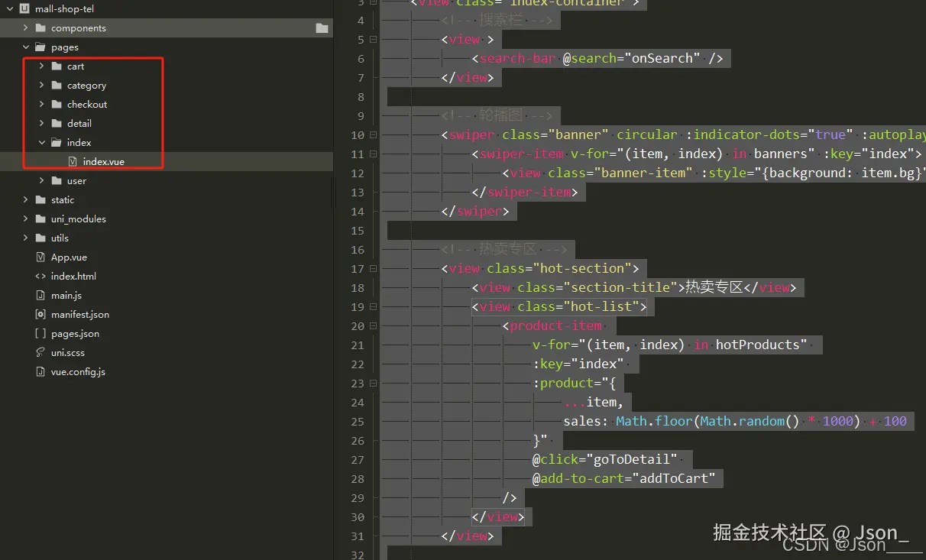Open vue.config.js in the project tree
Image resolution: width=926 pixels, height=560 pixels.
click(x=78, y=372)
